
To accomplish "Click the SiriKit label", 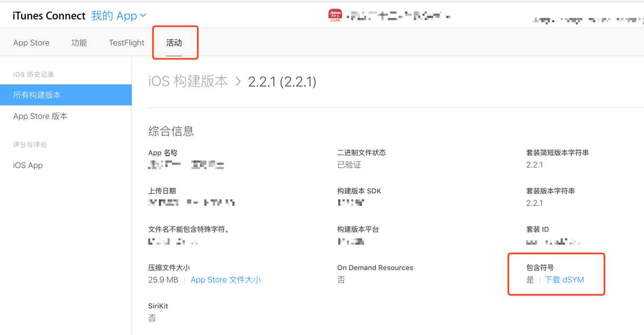I will (x=158, y=306).
